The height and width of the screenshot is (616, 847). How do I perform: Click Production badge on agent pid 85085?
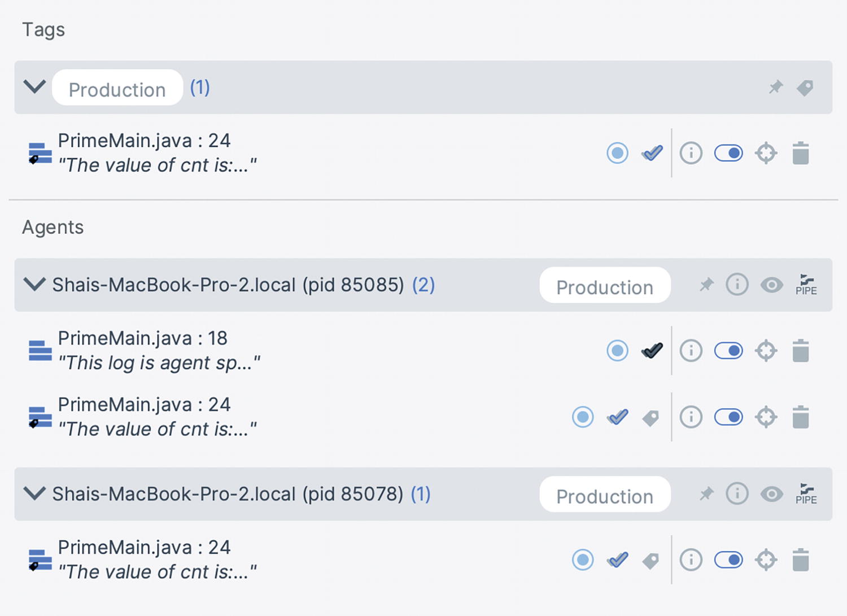pos(605,286)
